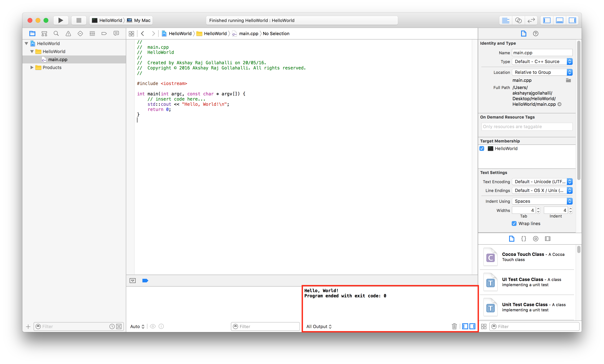
Task: Toggle the blue breakpoints activation button
Action: click(145, 281)
